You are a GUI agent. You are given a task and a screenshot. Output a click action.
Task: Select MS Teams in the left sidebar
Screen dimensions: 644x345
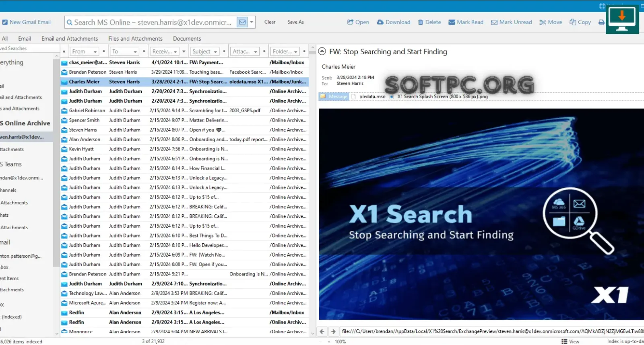click(11, 164)
